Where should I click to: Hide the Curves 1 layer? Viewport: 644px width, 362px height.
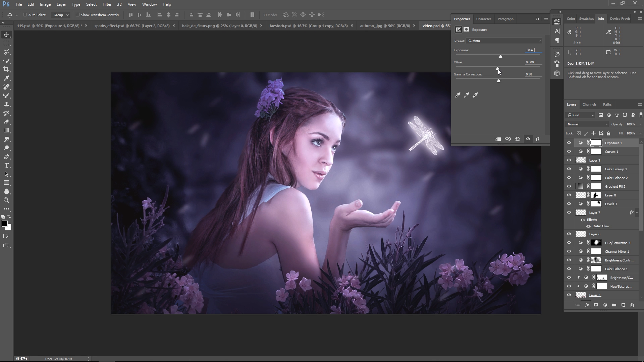(x=569, y=152)
